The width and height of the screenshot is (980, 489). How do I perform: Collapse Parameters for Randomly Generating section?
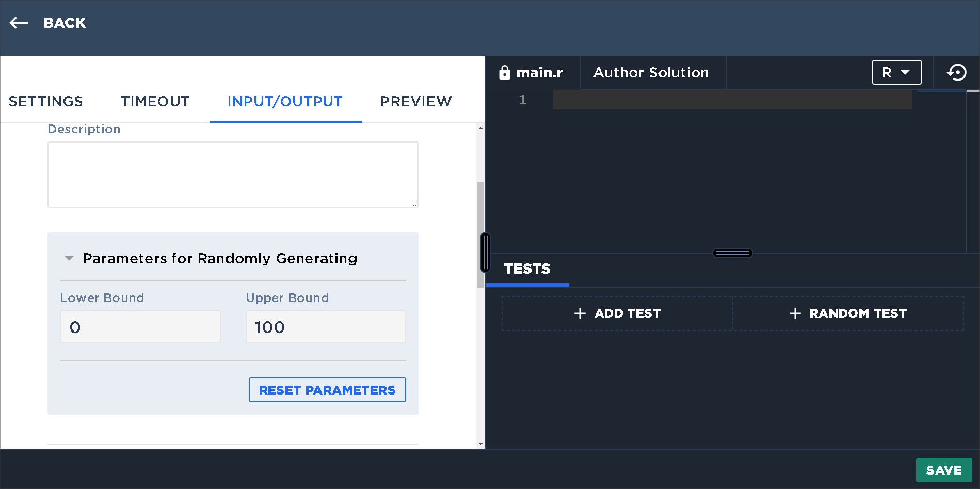[69, 258]
